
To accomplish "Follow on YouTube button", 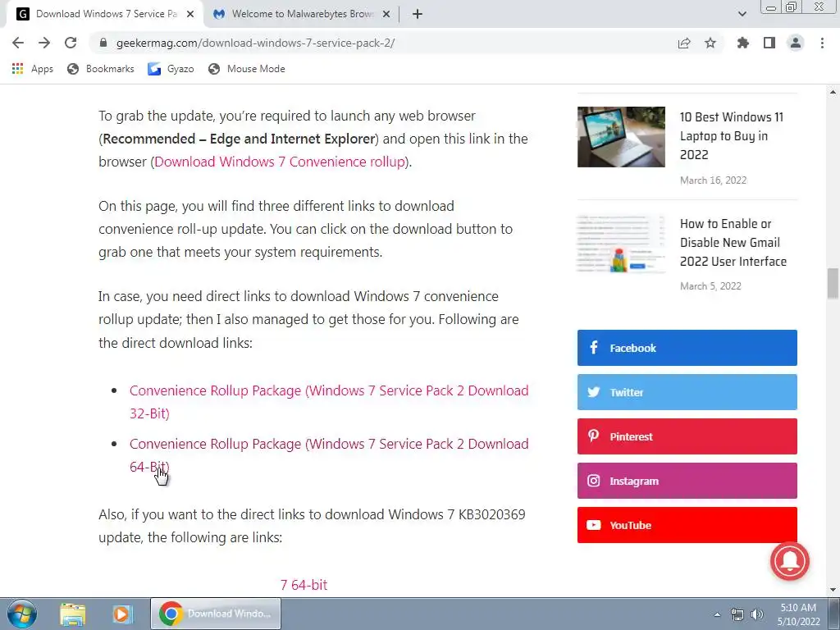I will (x=687, y=525).
